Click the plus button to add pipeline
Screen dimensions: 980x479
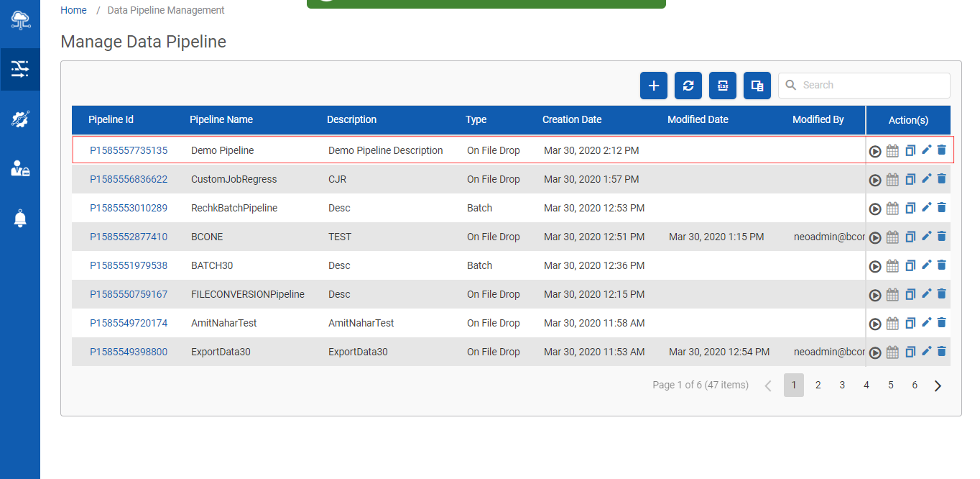pyautogui.click(x=654, y=86)
